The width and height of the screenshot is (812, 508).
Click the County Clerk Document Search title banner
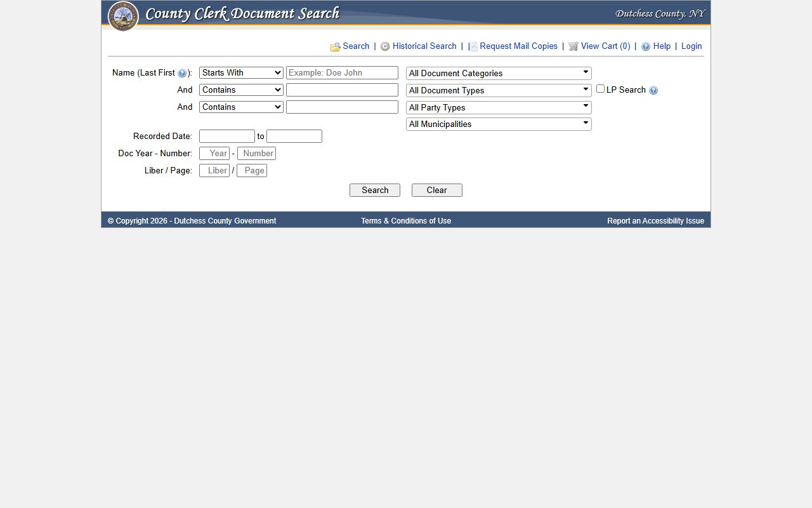click(242, 13)
